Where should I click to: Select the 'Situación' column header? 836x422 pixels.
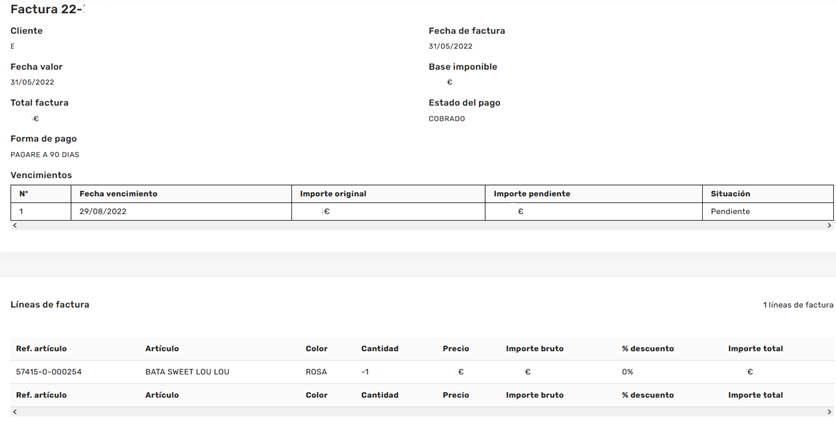tap(730, 194)
